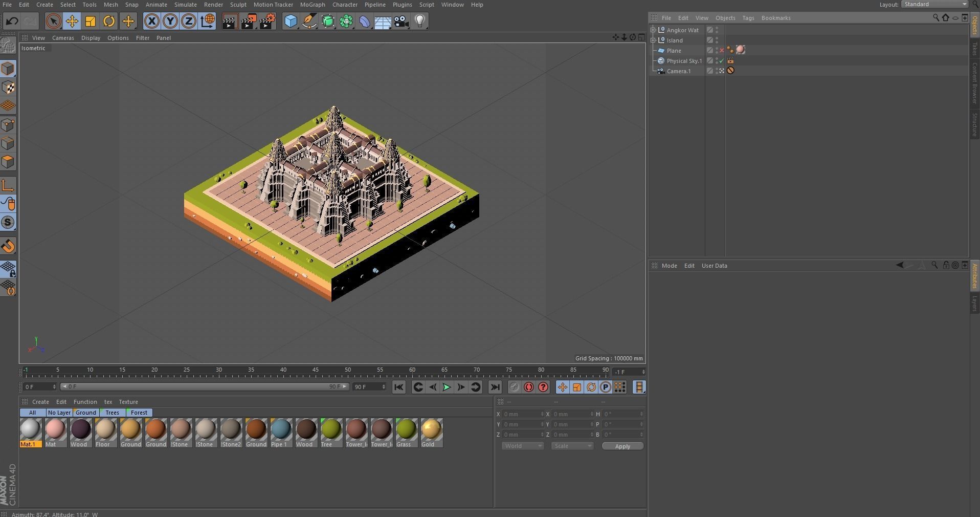The width and height of the screenshot is (980, 517).
Task: Enable Points mode
Action: coord(8,125)
